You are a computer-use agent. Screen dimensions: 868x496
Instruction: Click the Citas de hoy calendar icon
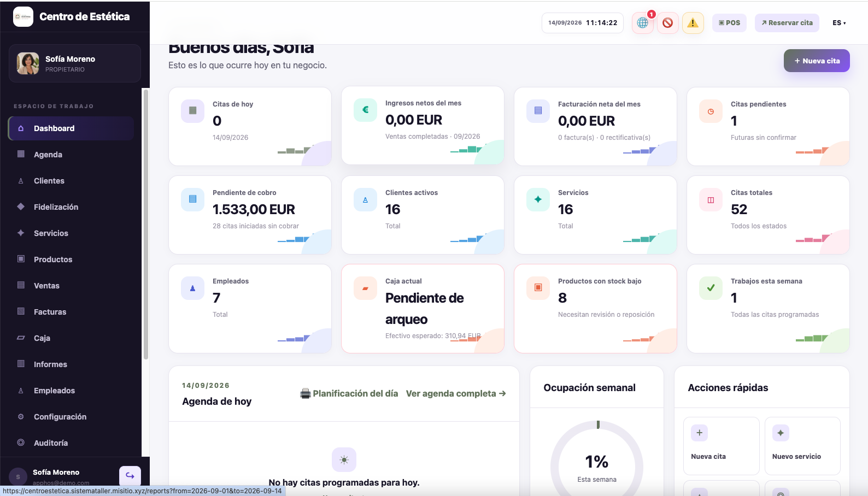coord(192,111)
